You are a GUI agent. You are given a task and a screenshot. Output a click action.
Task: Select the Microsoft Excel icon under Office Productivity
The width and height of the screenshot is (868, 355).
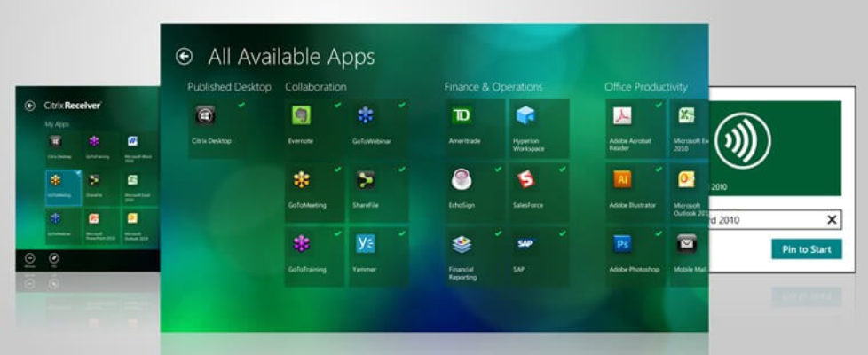(686, 115)
